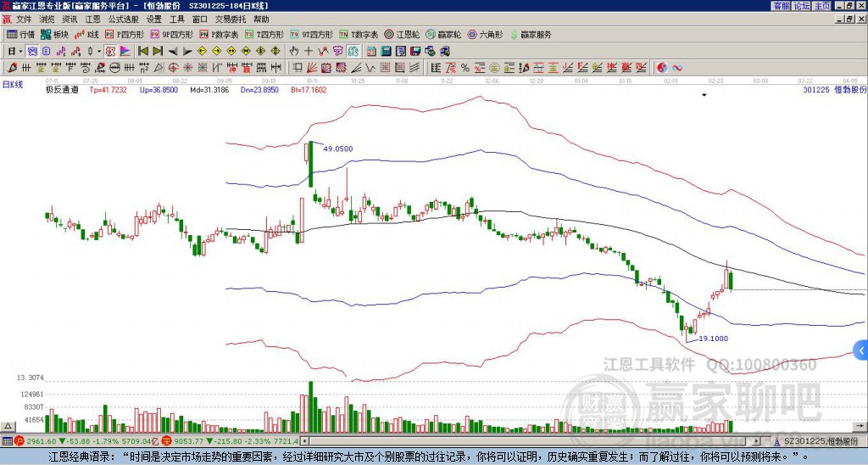Click the save floppy disk icon
The image size is (868, 465).
tap(415, 52)
